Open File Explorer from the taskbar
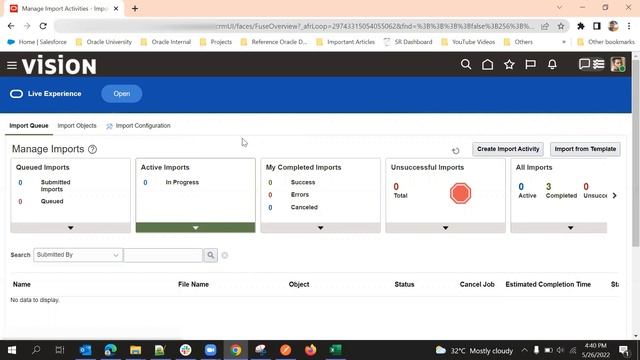The width and height of the screenshot is (640, 360). tap(136, 350)
